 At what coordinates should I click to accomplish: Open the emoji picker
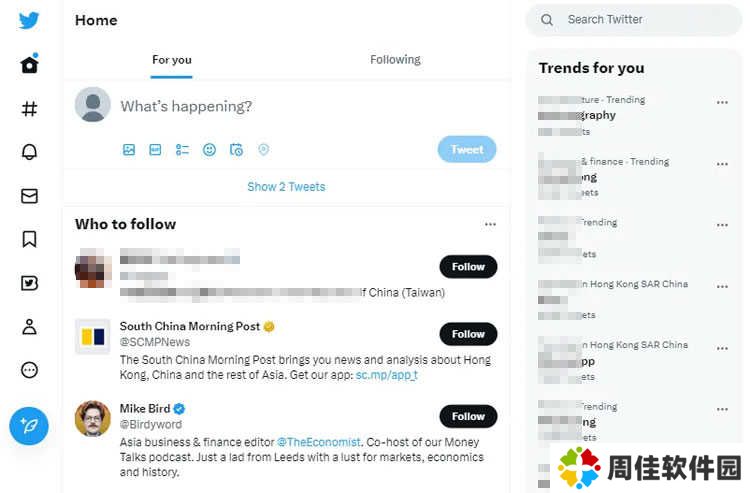[209, 150]
